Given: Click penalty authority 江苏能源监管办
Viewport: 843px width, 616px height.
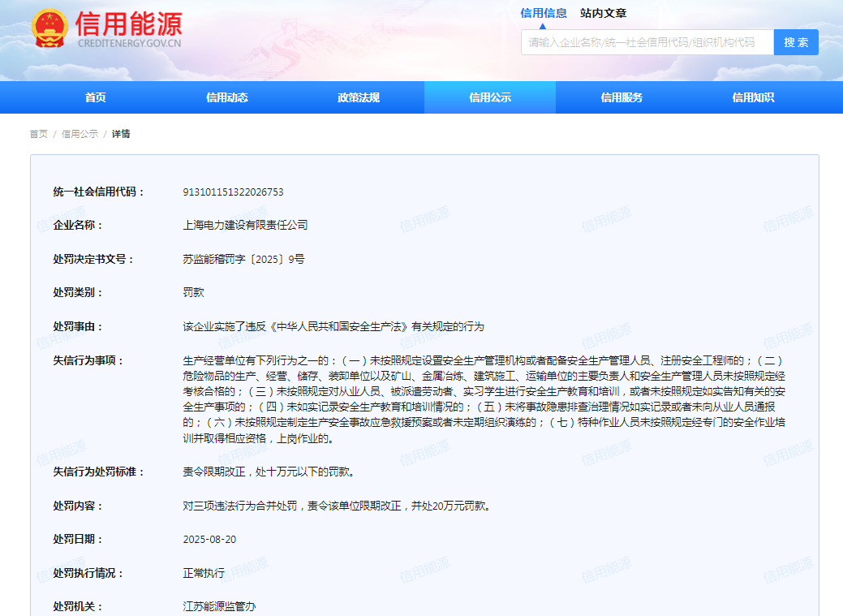Looking at the screenshot, I should tap(219, 606).
